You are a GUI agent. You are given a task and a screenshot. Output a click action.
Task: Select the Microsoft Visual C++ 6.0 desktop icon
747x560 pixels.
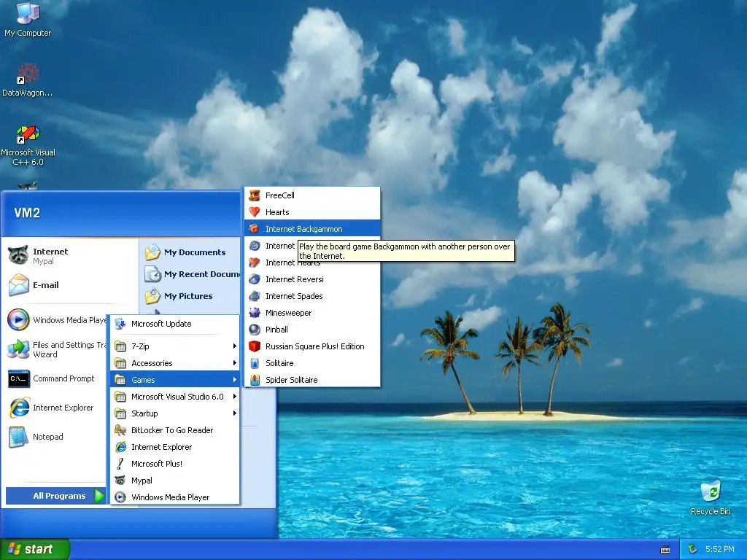28,145
